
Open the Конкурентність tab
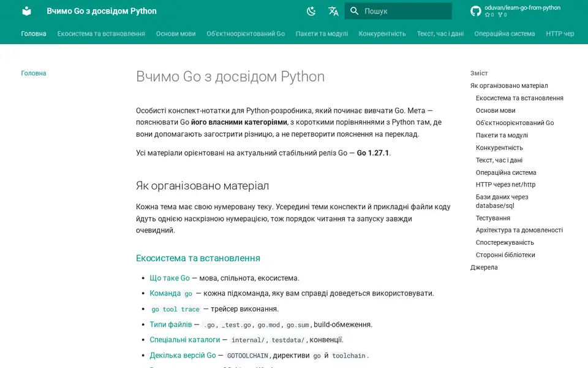[x=382, y=33]
